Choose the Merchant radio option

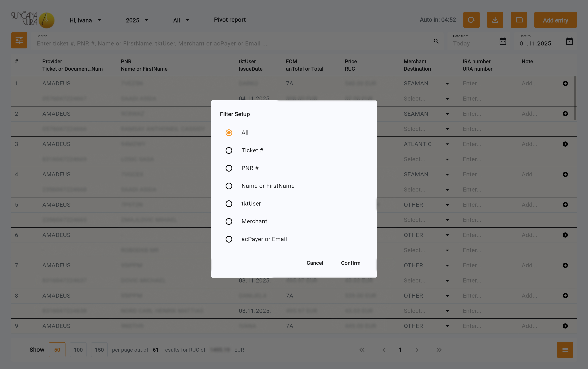[x=229, y=221]
